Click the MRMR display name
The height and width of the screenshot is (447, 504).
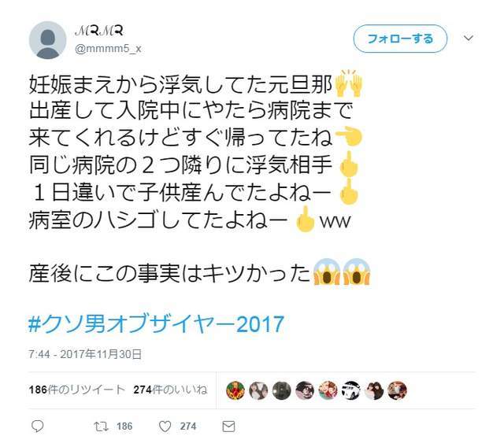click(99, 31)
